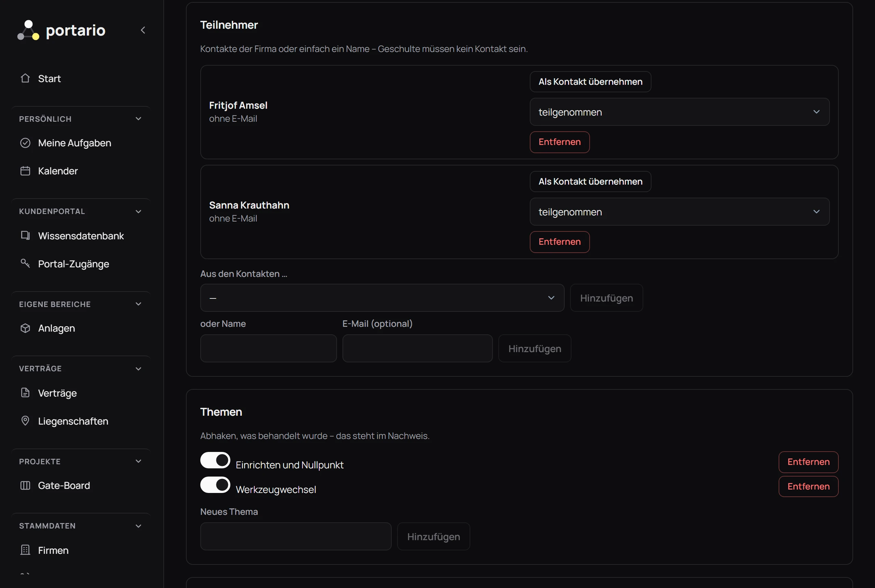Focus the Neues Thema input field
Viewport: 875px width, 588px height.
tap(296, 536)
